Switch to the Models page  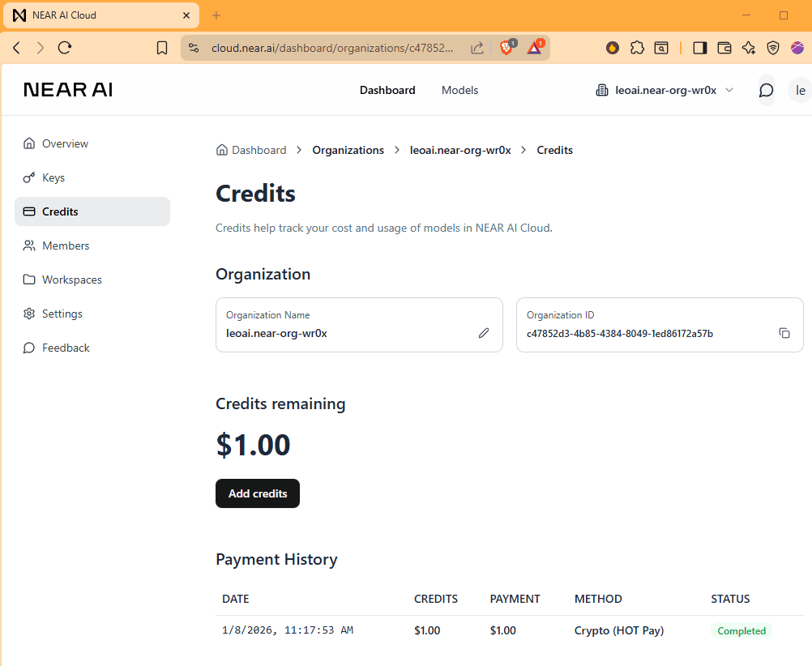(459, 90)
